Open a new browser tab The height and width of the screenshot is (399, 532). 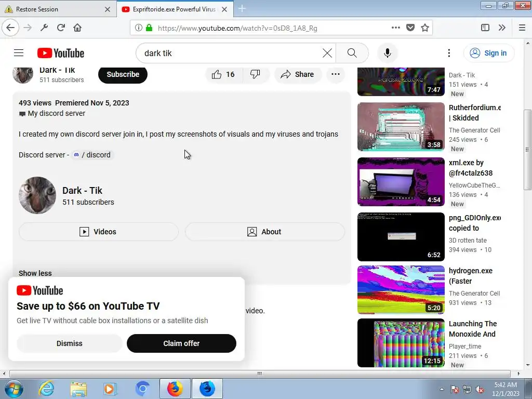[x=242, y=8]
